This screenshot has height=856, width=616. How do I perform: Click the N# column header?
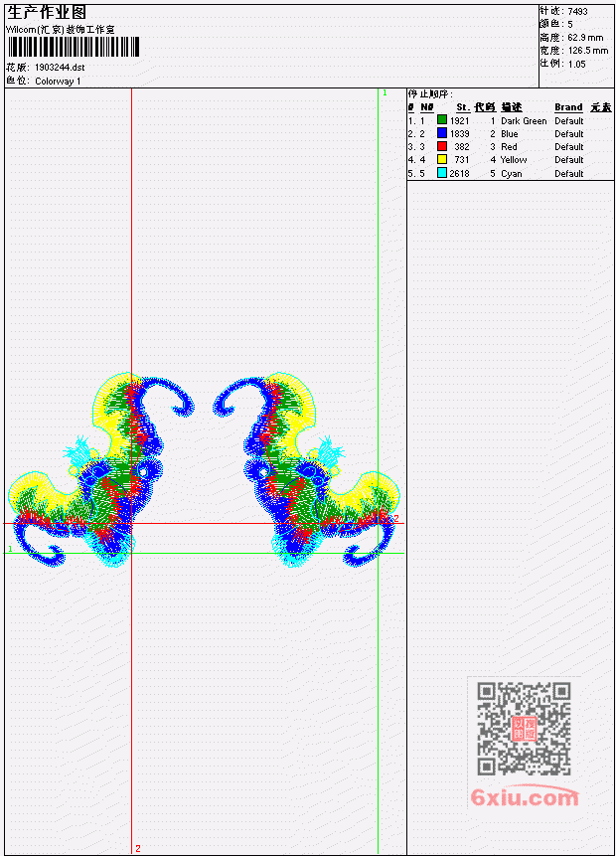pyautogui.click(x=426, y=107)
